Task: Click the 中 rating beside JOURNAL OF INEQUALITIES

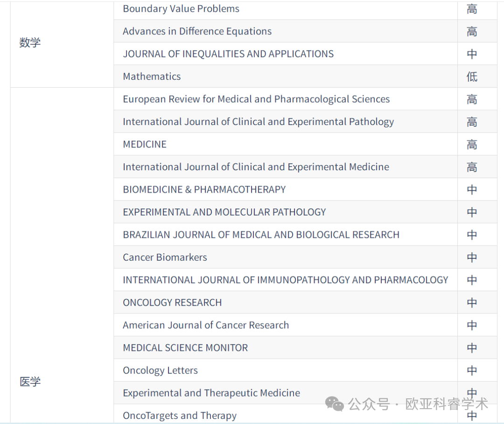Action: click(472, 54)
